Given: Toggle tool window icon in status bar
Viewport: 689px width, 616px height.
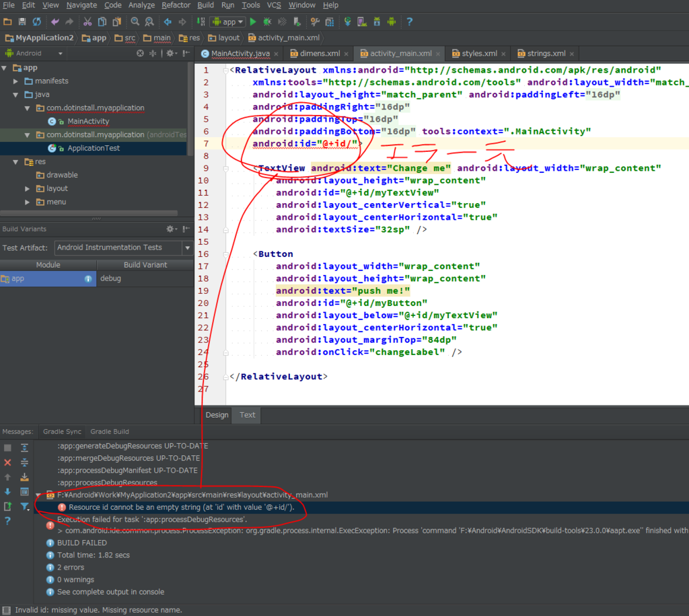Looking at the screenshot, I should click(x=6, y=610).
